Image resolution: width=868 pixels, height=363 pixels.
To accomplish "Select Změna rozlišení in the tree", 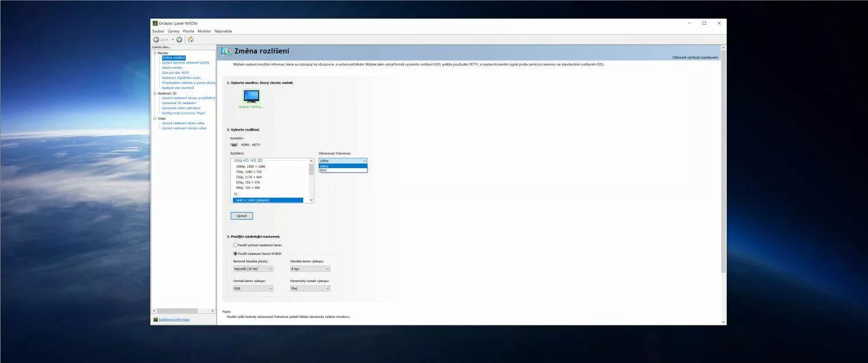I will click(174, 58).
